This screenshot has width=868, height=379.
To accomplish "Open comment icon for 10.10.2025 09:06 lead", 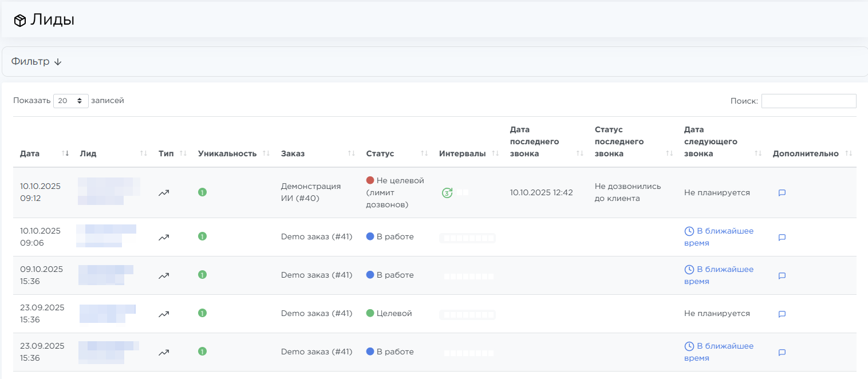I will pos(782,237).
